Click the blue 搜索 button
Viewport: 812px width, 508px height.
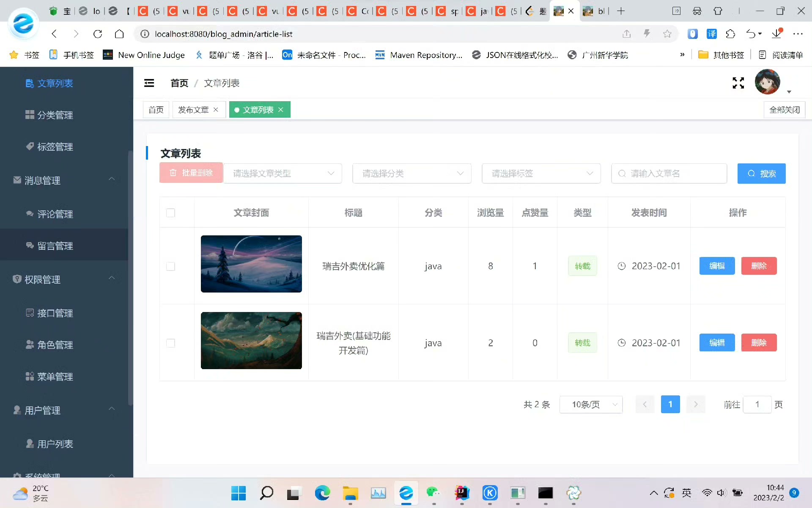(x=761, y=174)
